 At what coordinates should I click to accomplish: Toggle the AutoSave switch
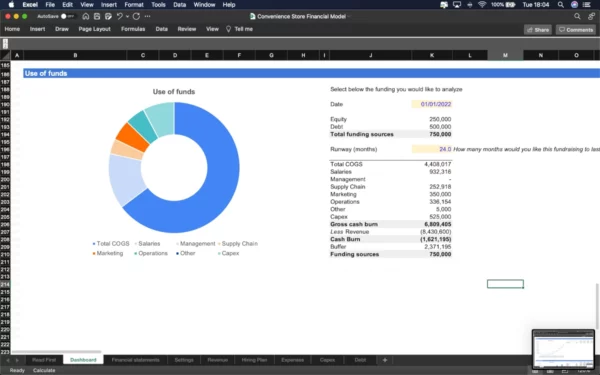(67, 16)
